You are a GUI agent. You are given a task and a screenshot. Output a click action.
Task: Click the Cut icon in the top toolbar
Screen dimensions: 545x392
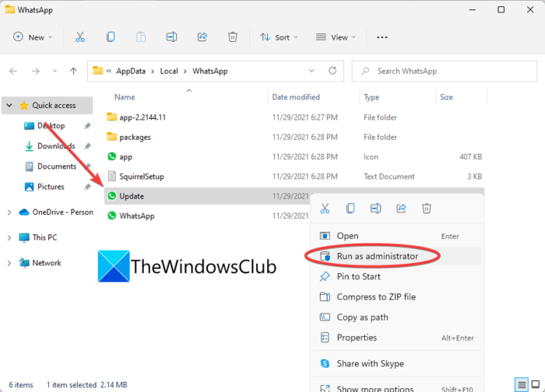click(x=80, y=37)
